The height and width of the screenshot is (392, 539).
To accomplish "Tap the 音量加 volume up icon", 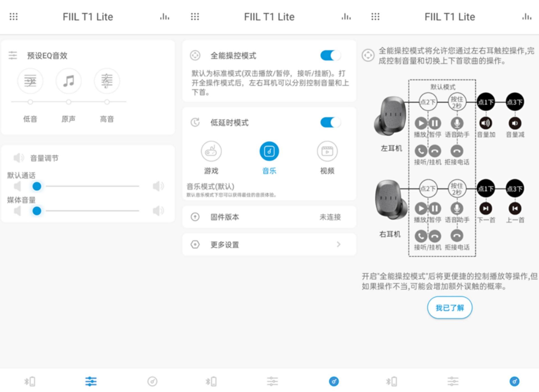I will (486, 123).
